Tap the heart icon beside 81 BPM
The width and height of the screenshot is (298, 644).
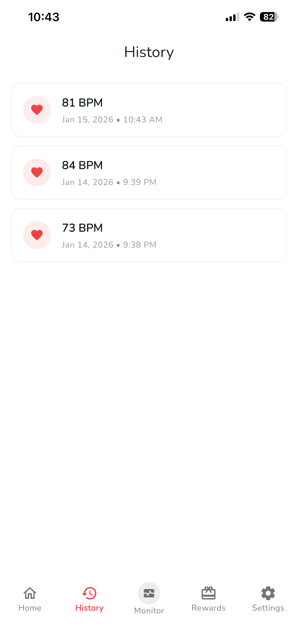pyautogui.click(x=37, y=110)
